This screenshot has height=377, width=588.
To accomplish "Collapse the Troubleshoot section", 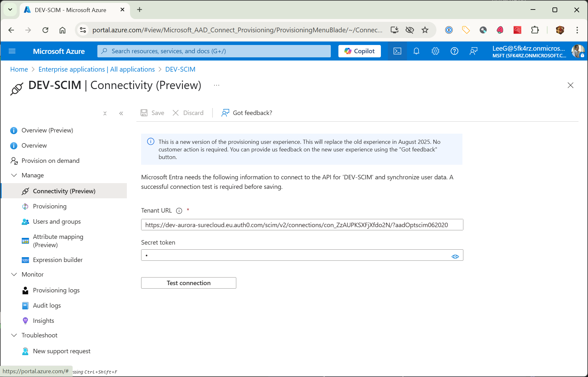I will [14, 335].
